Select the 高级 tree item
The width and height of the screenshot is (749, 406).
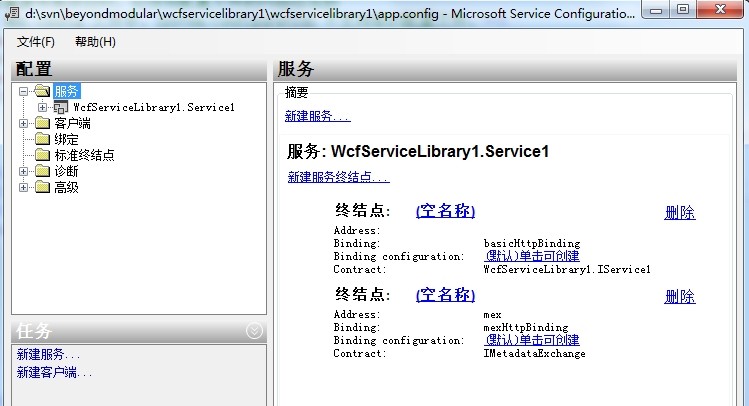tap(66, 187)
